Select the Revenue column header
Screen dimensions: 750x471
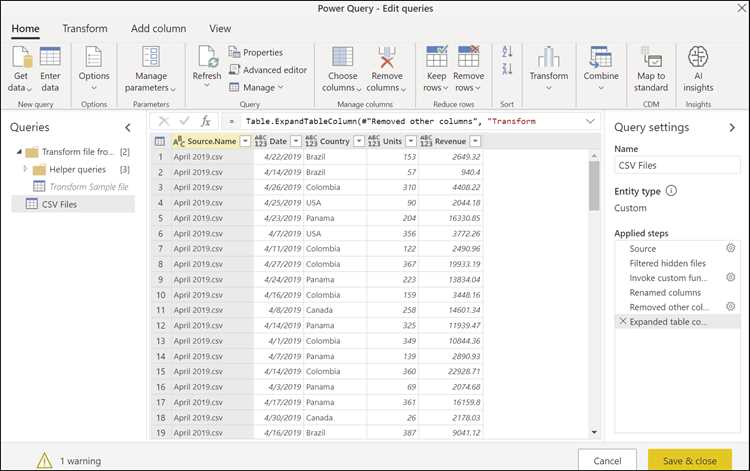pos(450,141)
